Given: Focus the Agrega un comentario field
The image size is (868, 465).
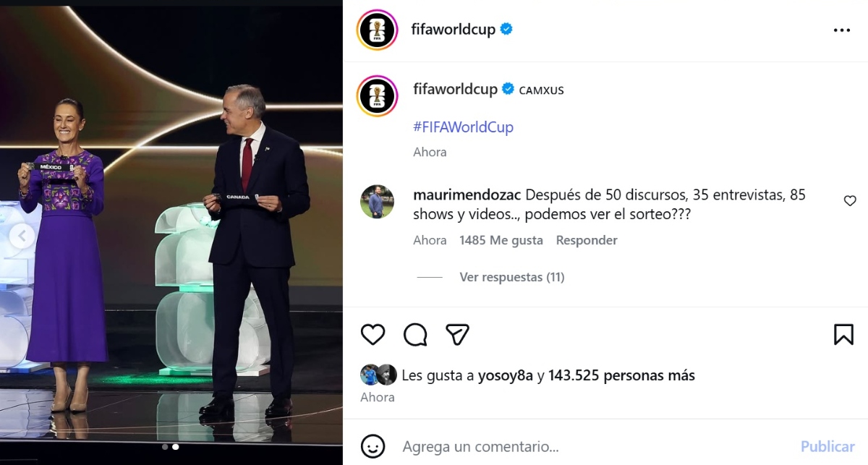Looking at the screenshot, I should click(593, 446).
